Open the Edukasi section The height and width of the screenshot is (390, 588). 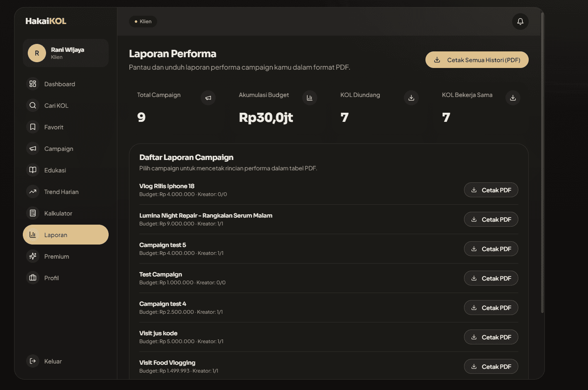coord(66,170)
